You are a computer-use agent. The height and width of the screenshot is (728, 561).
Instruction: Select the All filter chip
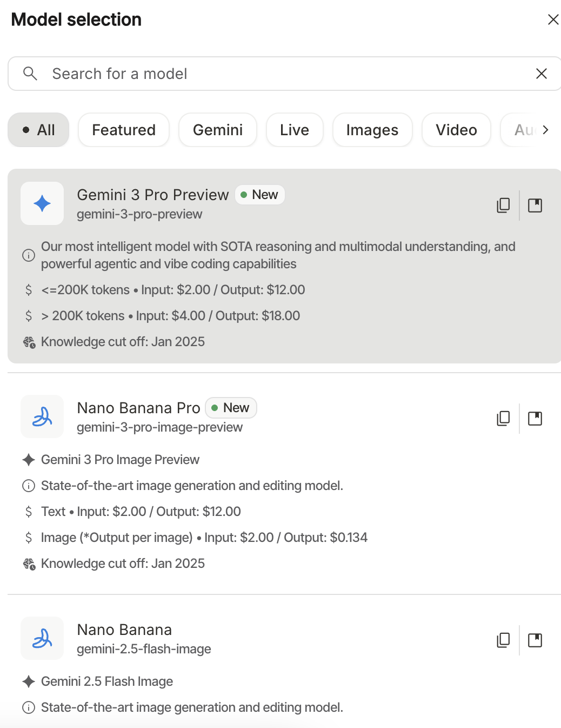tap(38, 130)
